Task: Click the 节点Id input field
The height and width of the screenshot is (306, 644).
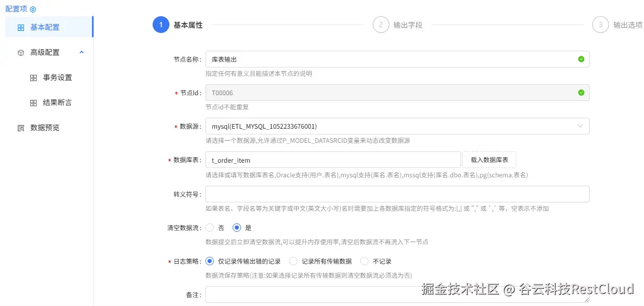Action: coord(397,93)
